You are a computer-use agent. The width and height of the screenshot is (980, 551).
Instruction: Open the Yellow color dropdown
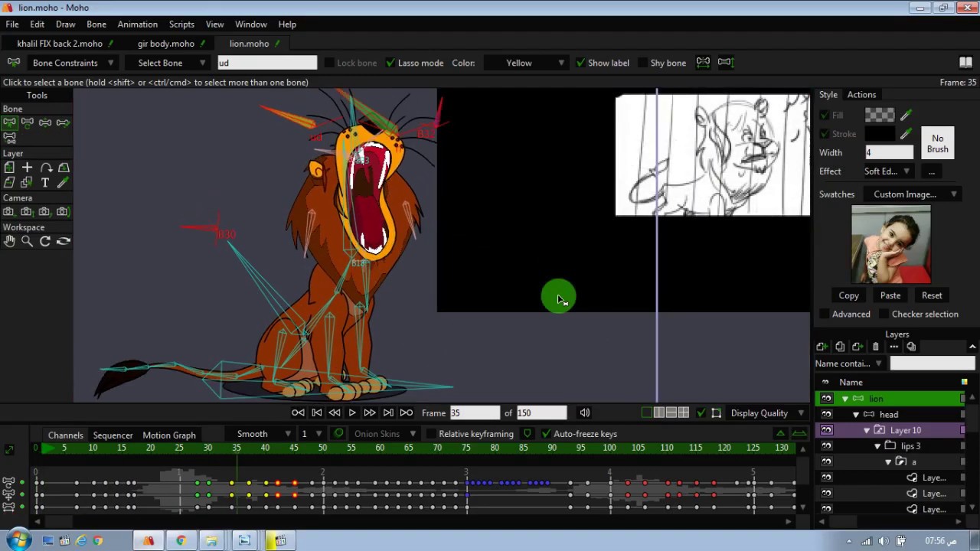[x=527, y=63]
